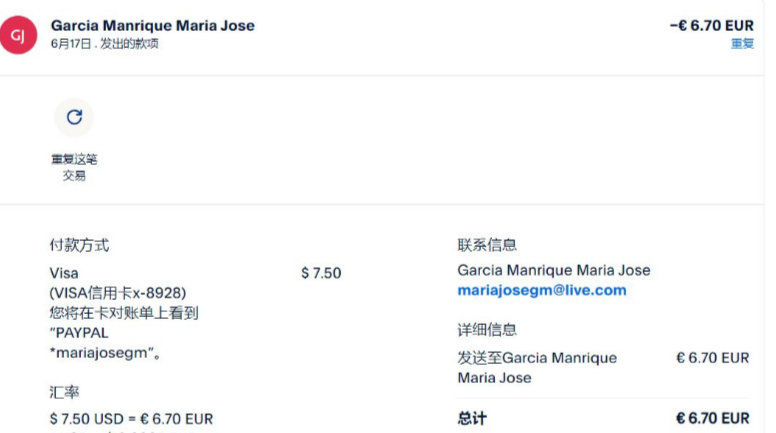Click the contact name under 联系信息
Image resolution: width=776 pixels, height=433 pixels.
[553, 270]
